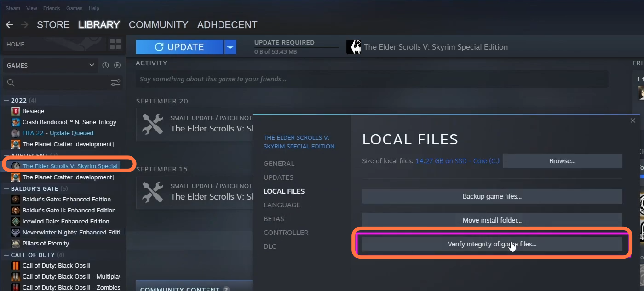
Task: Select DLC in properties sidebar
Action: pos(270,246)
